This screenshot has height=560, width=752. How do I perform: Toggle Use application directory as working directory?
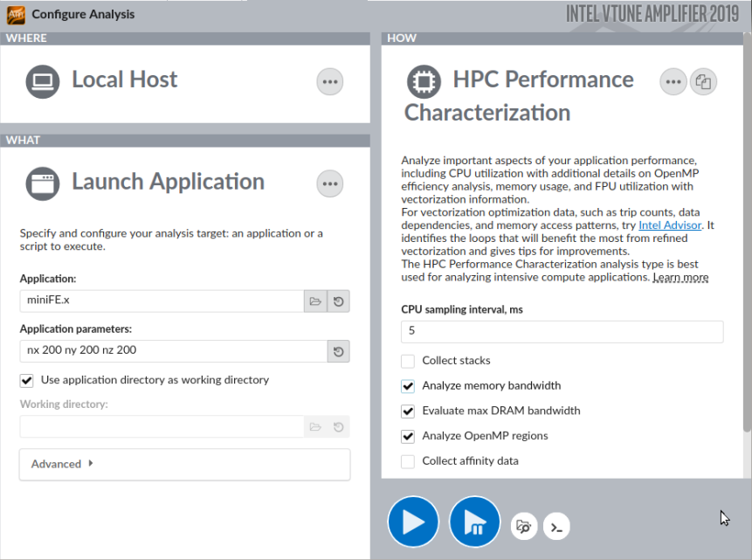pyautogui.click(x=26, y=380)
